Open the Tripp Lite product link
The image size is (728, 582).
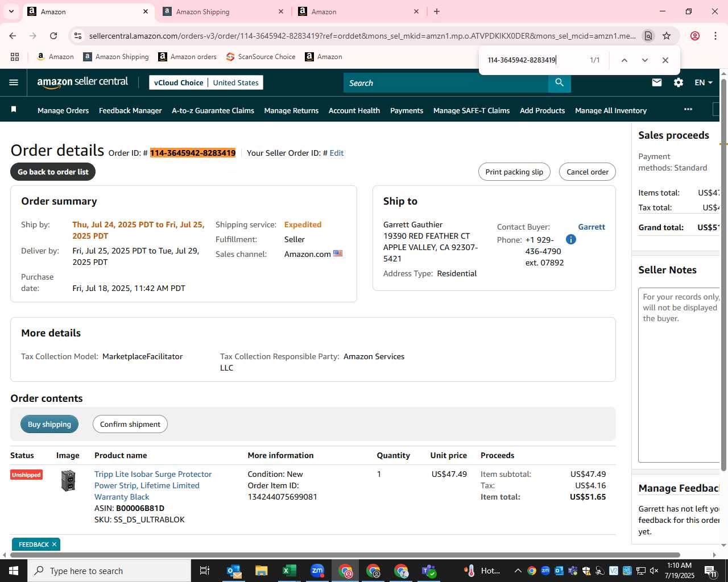point(153,485)
